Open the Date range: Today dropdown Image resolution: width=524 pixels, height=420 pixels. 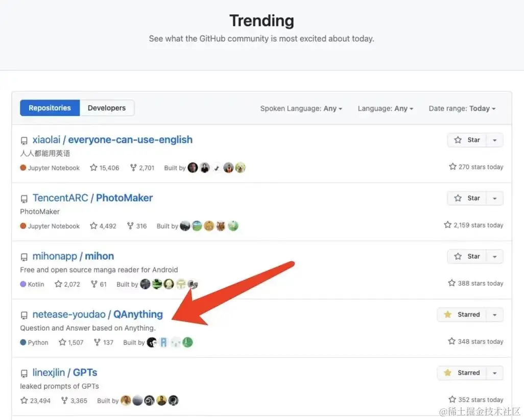coord(462,109)
